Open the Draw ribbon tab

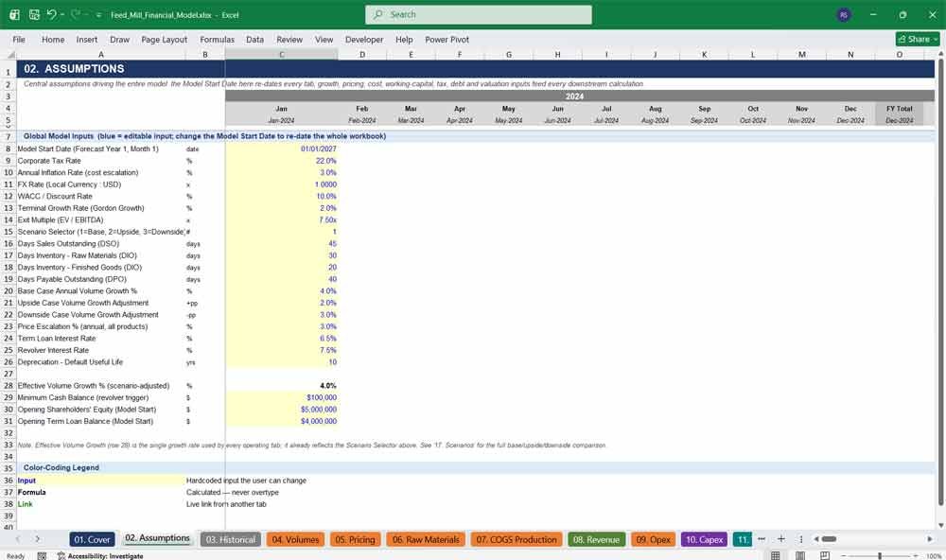click(x=119, y=39)
